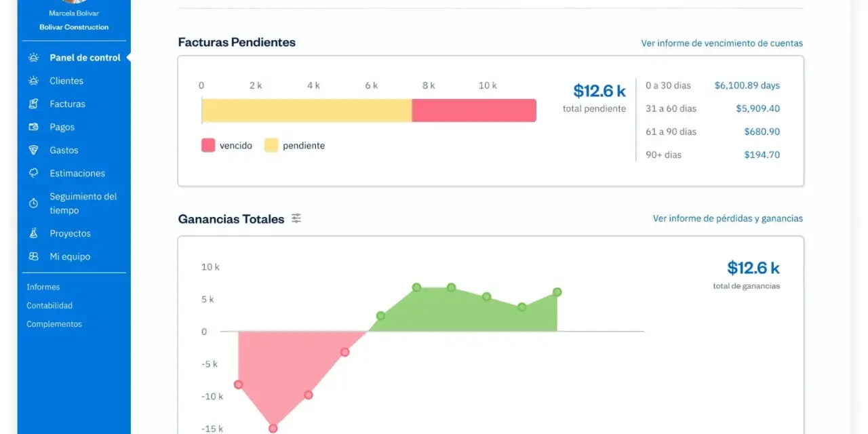Open Clientes via its sidebar icon

33,81
